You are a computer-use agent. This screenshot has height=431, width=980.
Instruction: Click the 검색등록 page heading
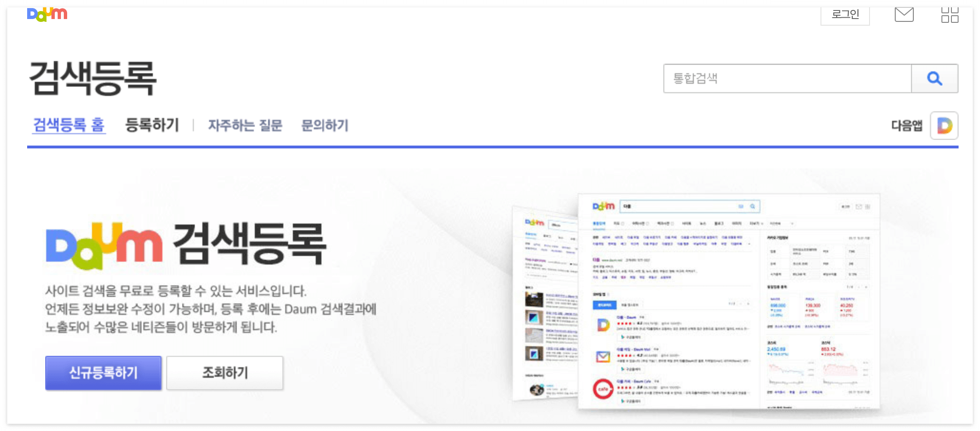click(92, 78)
